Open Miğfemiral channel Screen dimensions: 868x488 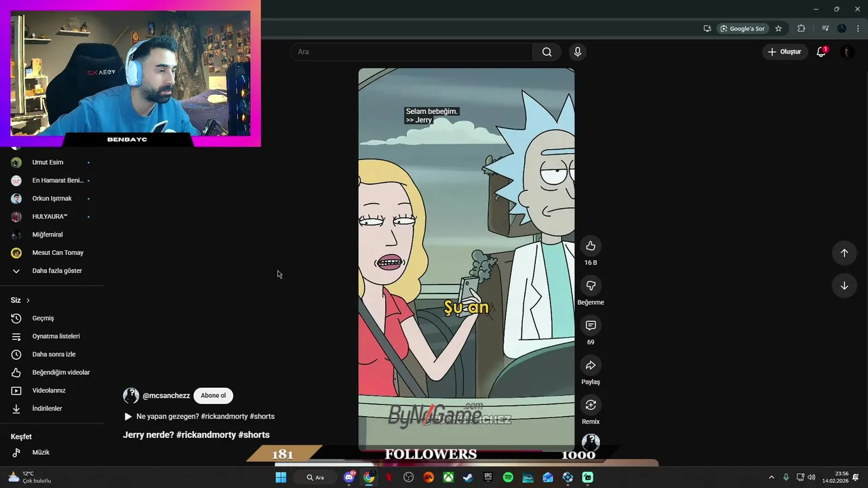(x=47, y=235)
